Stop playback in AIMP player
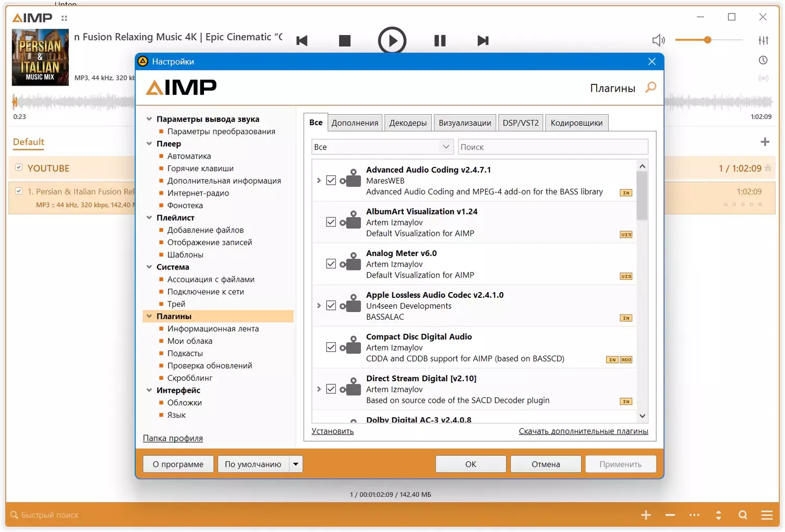Image resolution: width=785 pixels, height=532 pixels. tap(345, 41)
